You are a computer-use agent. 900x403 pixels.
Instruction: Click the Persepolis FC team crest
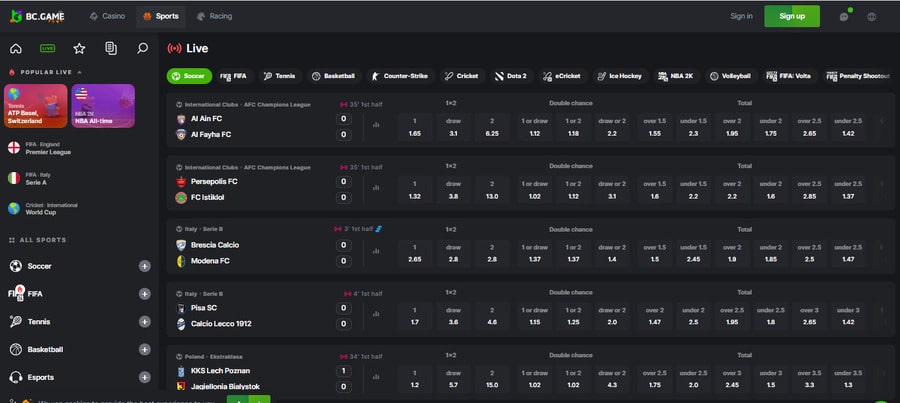click(181, 182)
